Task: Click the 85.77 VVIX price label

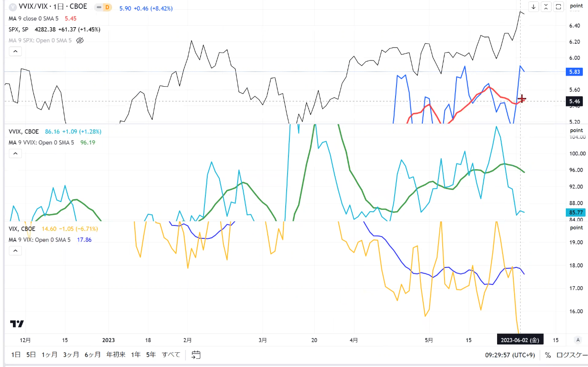Action: [576, 213]
